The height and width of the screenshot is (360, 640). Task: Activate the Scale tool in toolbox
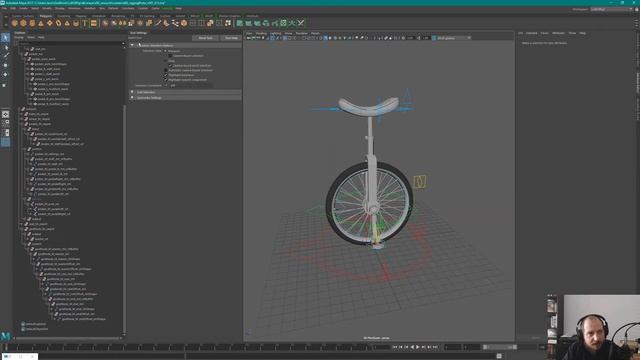(5, 85)
